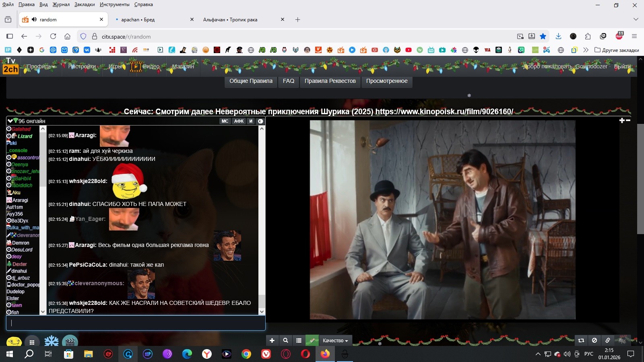Open the Магазин menu item
This screenshot has width=644, height=362.
tap(183, 66)
